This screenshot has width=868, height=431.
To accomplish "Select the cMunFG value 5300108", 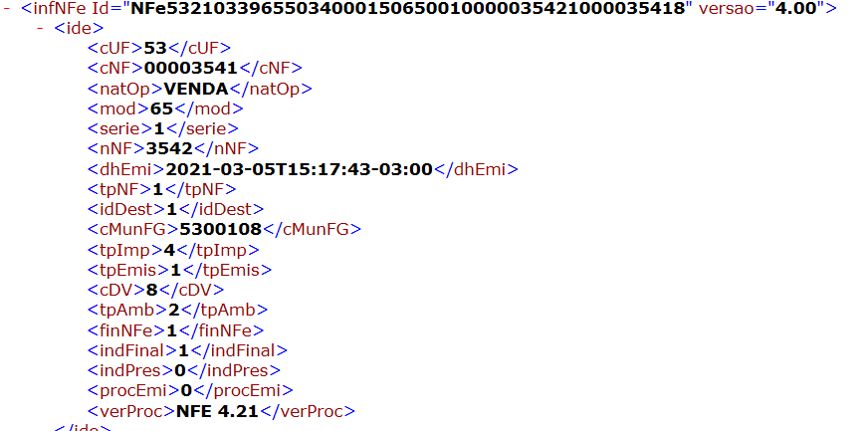I will tap(220, 229).
